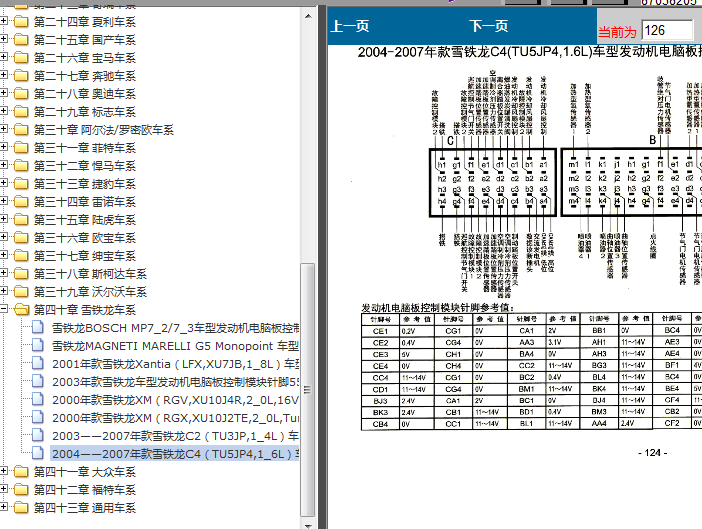Click the page icon of 2004——2007年款雪铁龙C4 document
This screenshot has width=702, height=529.
38,453
